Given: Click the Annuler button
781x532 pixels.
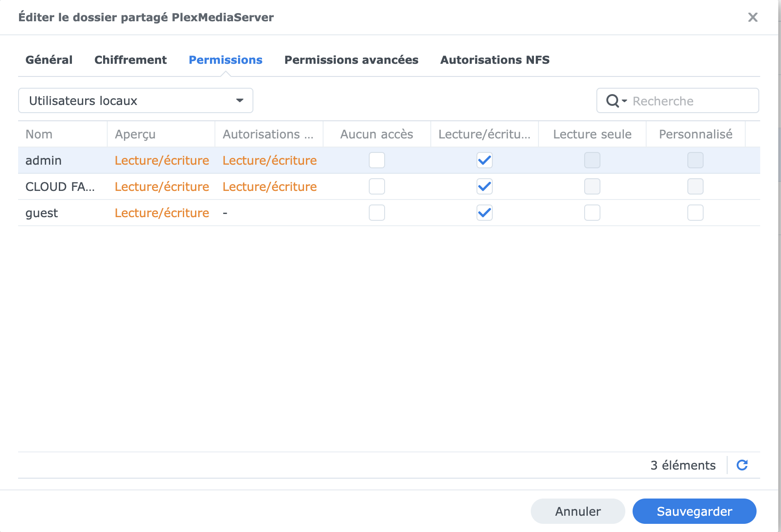Looking at the screenshot, I should point(578,511).
